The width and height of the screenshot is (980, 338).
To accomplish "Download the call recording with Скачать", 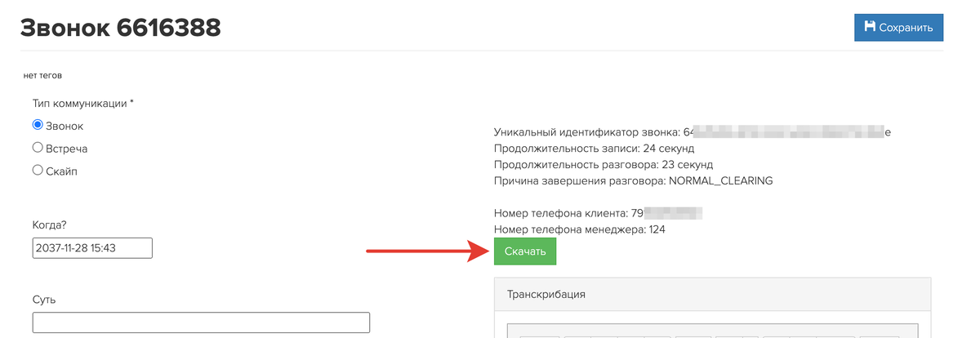I will pos(524,251).
